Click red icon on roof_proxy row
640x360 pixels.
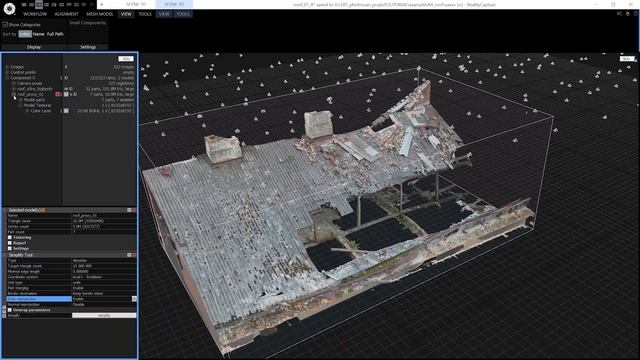pos(58,94)
